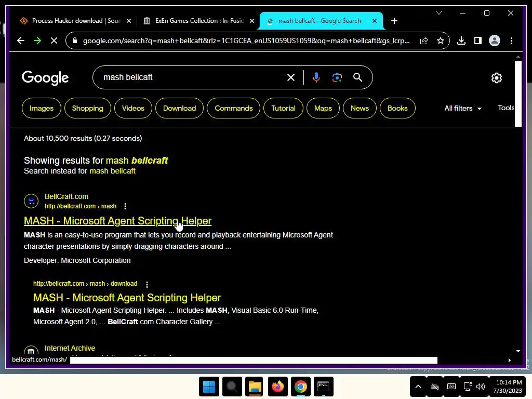Click the horizontal scrollbar right arrow
This screenshot has height=399, width=532.
pyautogui.click(x=509, y=361)
